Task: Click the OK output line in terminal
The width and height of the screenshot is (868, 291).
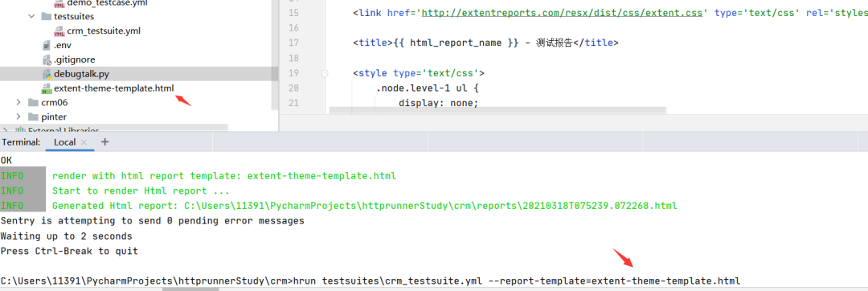Action: coord(6,161)
